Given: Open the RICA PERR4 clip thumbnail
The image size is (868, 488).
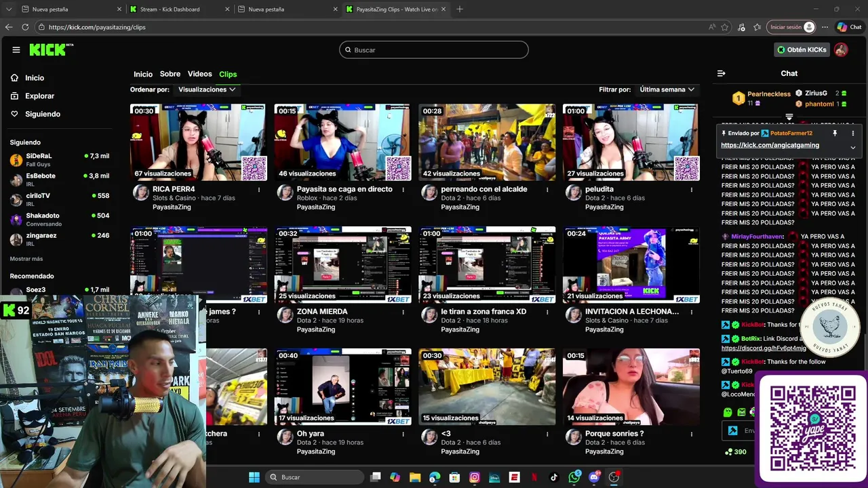Looking at the screenshot, I should click(198, 142).
